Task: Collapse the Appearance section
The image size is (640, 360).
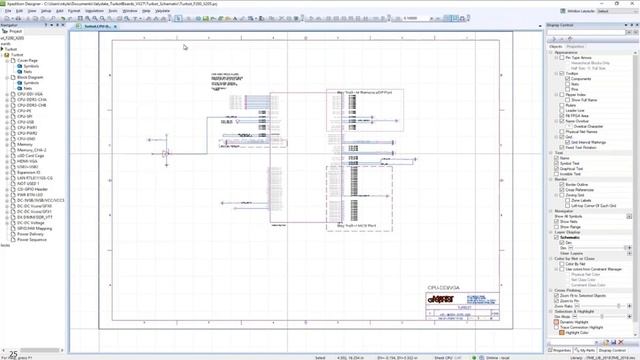Action: pyautogui.click(x=551, y=52)
